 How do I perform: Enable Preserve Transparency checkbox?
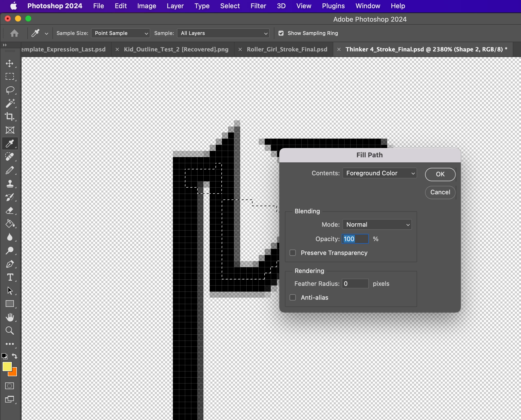coord(293,253)
